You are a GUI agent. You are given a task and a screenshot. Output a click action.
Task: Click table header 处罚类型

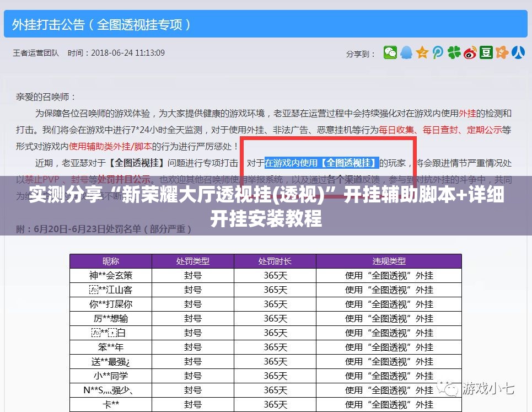click(193, 261)
